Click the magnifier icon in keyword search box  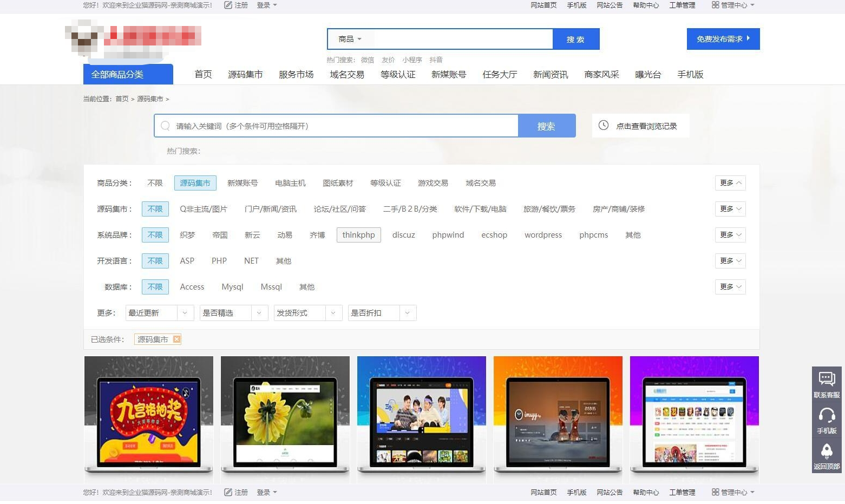pos(165,126)
